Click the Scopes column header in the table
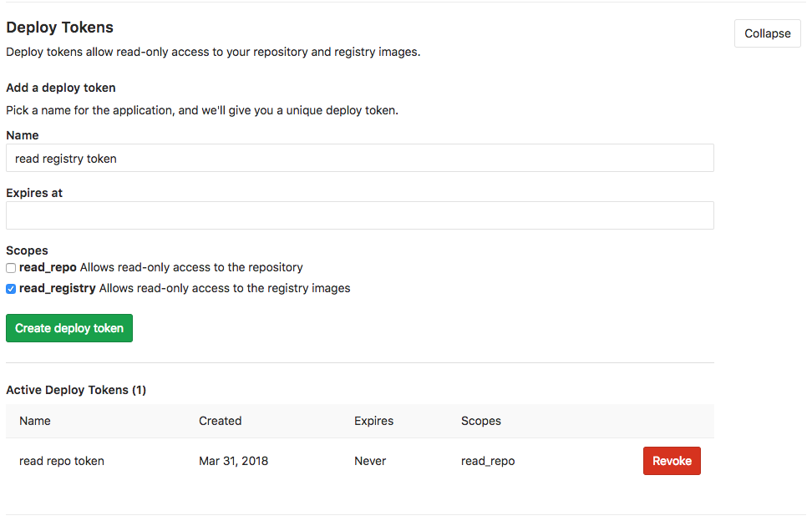812x531 pixels. [481, 421]
